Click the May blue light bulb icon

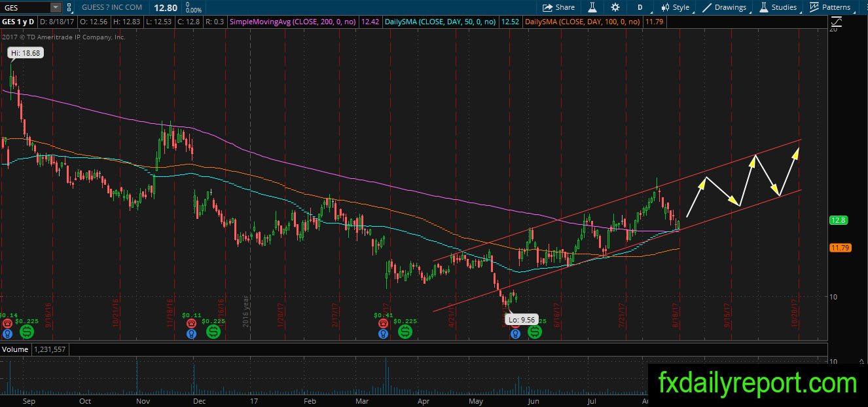pyautogui.click(x=515, y=333)
